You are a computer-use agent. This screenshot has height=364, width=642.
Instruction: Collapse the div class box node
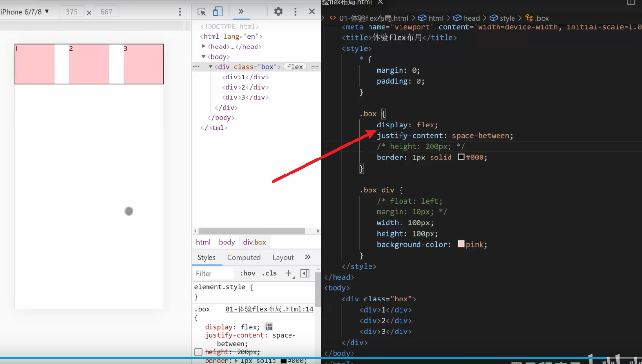click(211, 67)
